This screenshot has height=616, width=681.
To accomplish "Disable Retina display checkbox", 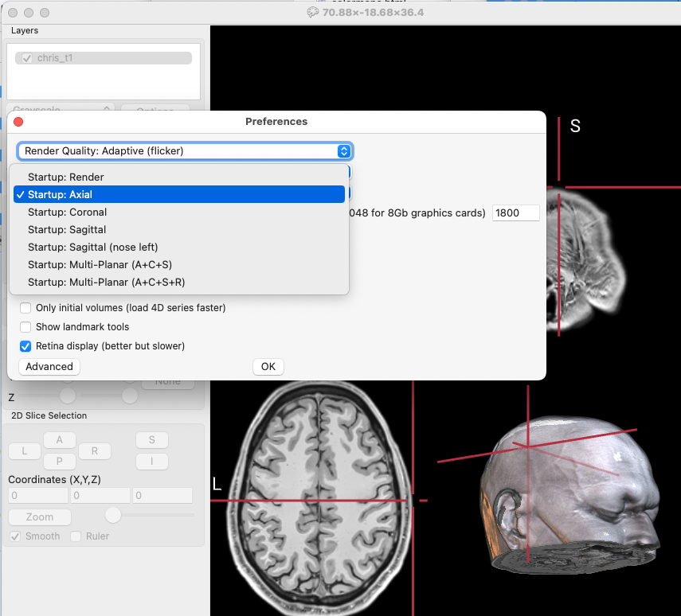I will pos(26,346).
